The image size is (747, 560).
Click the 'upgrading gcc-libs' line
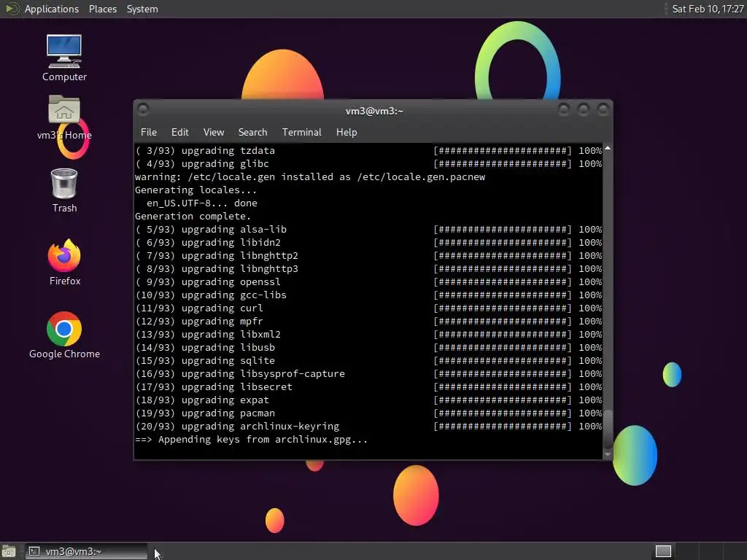(x=368, y=295)
